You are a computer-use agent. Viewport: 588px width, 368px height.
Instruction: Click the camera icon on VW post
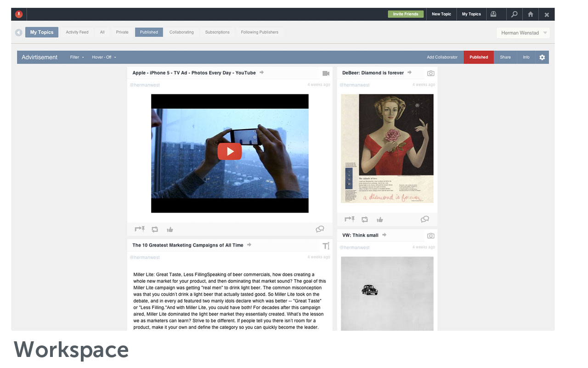coord(430,236)
